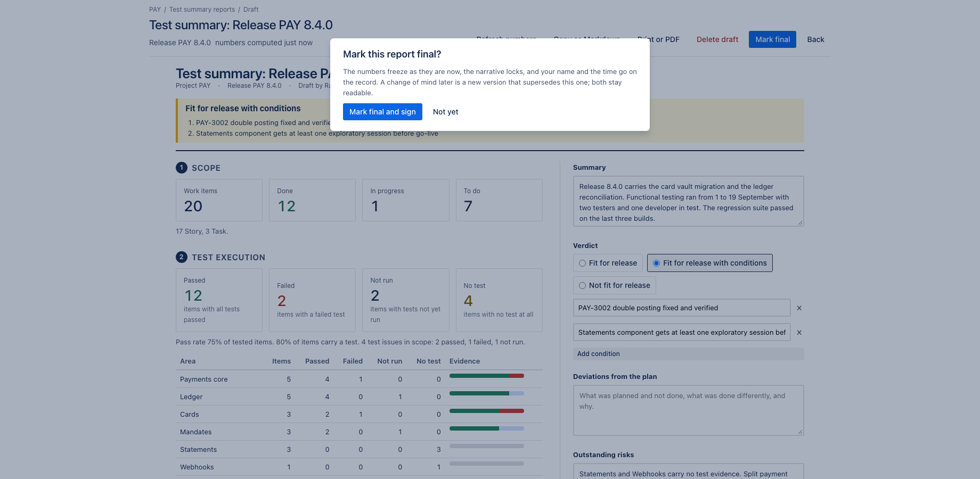Click the Passed 12 execution card

[219, 300]
